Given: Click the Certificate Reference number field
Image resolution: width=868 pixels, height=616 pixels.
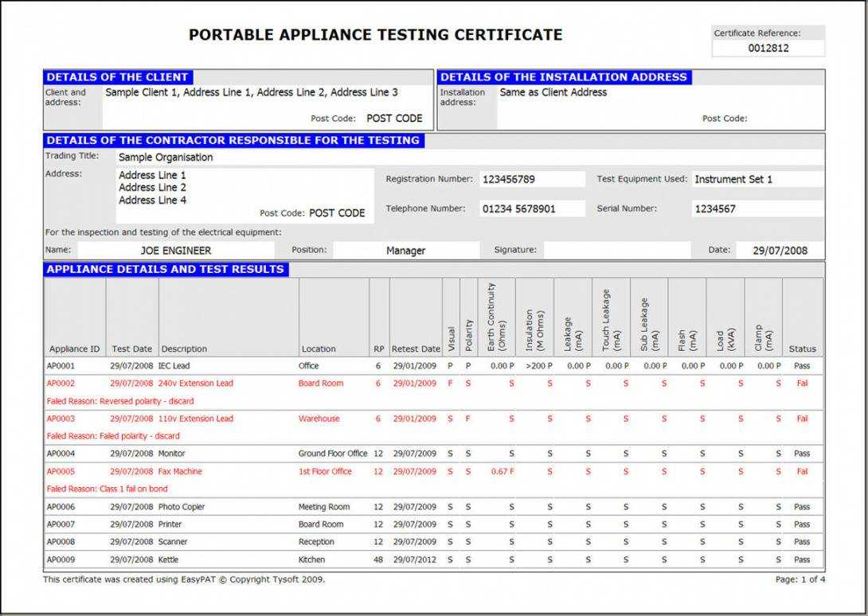Looking at the screenshot, I should point(768,49).
